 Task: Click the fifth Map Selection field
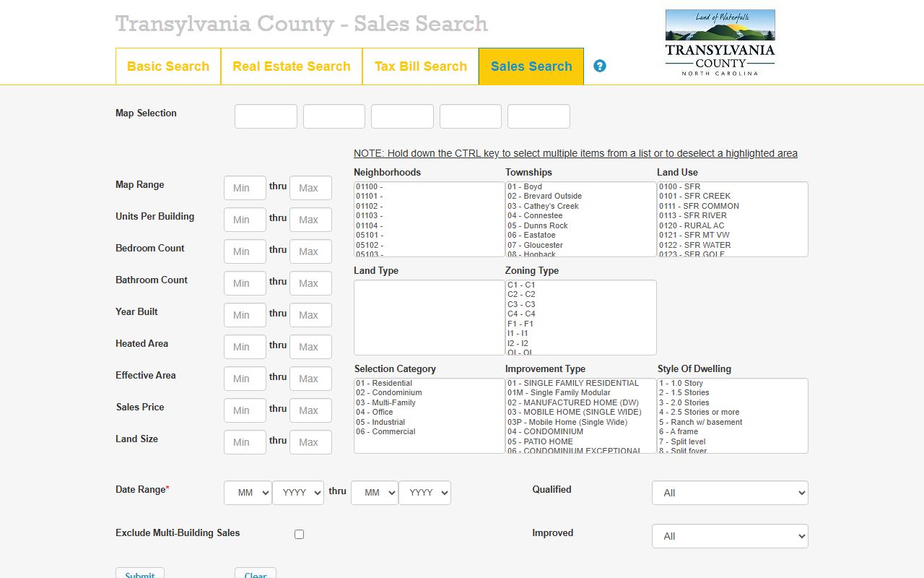[539, 116]
